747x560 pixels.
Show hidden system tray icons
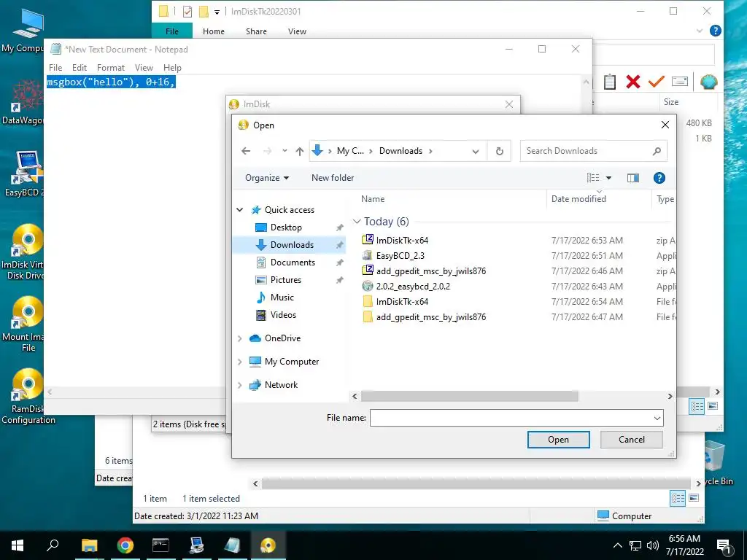click(x=617, y=545)
